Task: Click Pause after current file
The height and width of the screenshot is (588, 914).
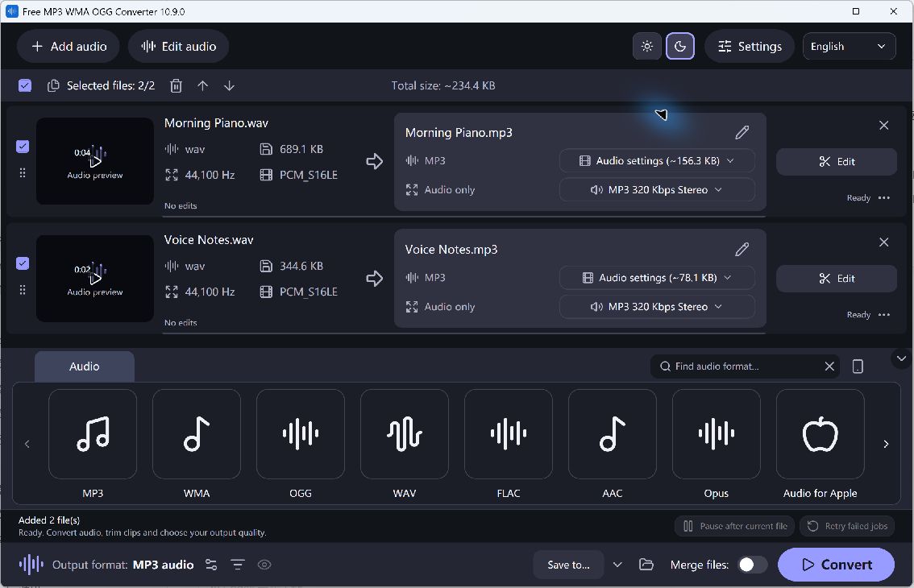Action: (x=734, y=526)
